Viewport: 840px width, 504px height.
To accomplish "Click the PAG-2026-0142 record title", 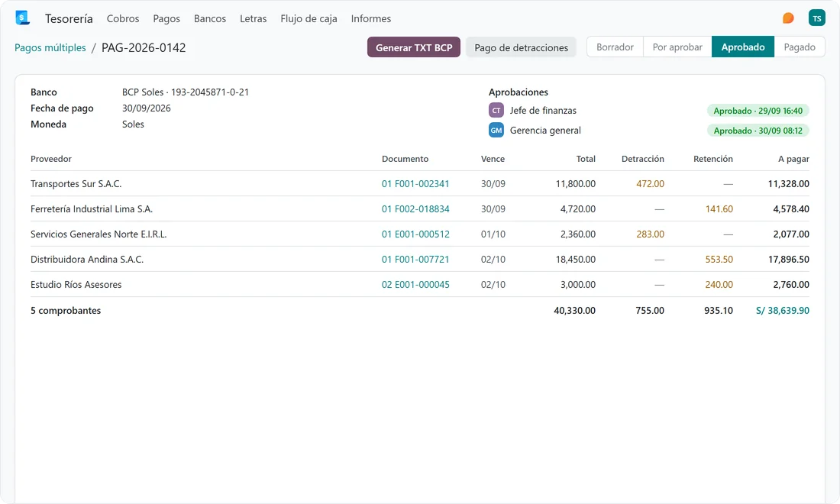I will 144,47.
